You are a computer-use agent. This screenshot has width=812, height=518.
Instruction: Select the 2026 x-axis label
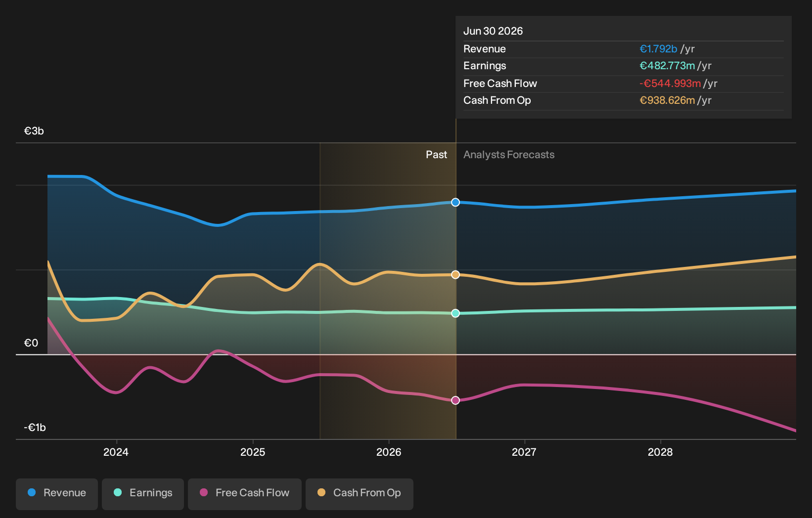389,452
